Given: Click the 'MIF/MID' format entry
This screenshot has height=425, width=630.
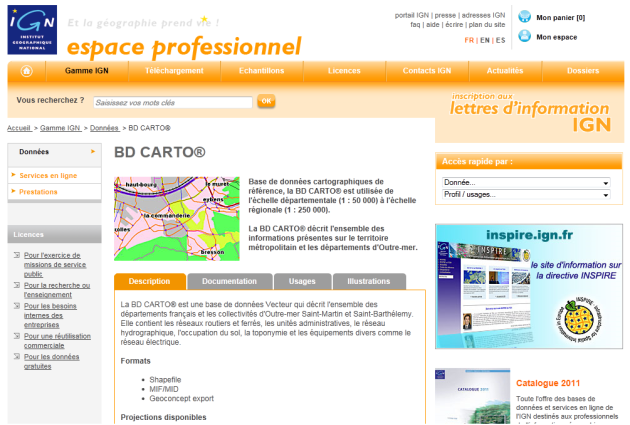Looking at the screenshot, I should [x=164, y=389].
